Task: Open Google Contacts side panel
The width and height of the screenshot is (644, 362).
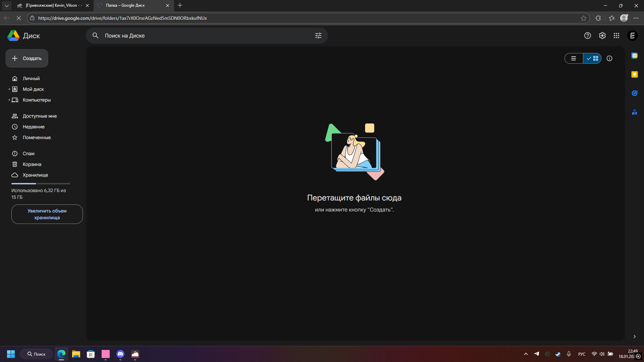Action: 634,112
